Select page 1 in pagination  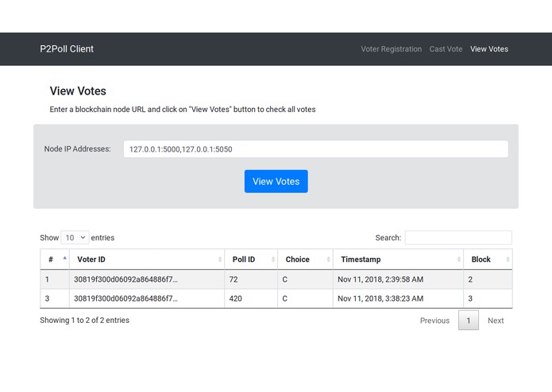click(469, 321)
